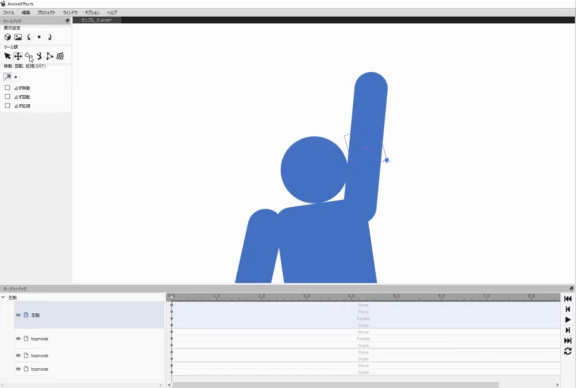The width and height of the screenshot is (576, 388).
Task: Choose the arrow transform mode under SRT options
Action: point(7,77)
